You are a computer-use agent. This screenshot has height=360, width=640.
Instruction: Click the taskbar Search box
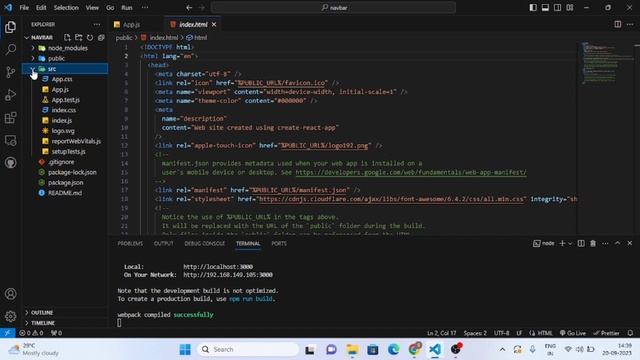pyautogui.click(x=248, y=349)
